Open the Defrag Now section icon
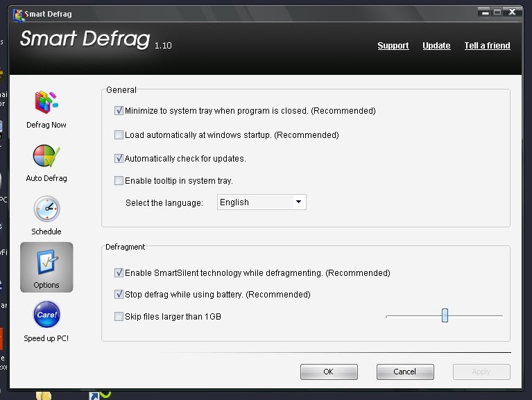Image resolution: width=532 pixels, height=400 pixels. coord(46,102)
